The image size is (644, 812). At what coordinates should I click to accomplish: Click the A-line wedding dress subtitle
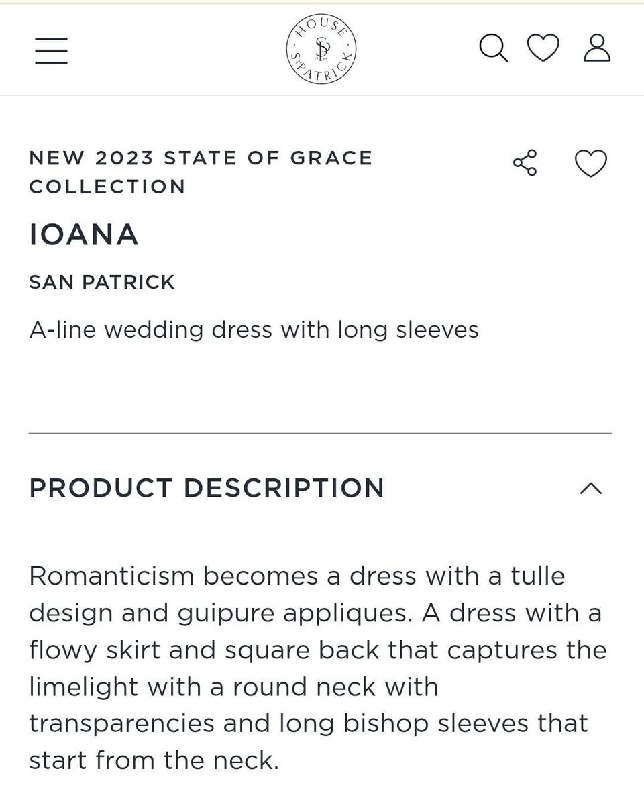[254, 329]
